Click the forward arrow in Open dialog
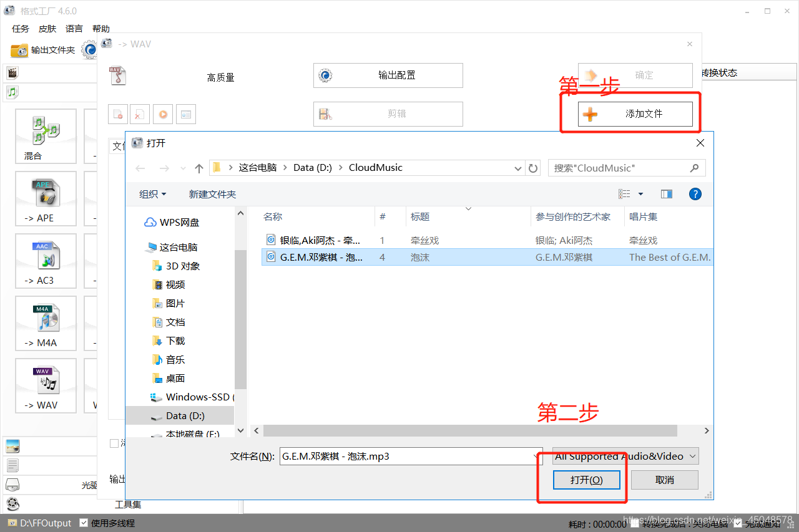The image size is (799, 532). 164,168
